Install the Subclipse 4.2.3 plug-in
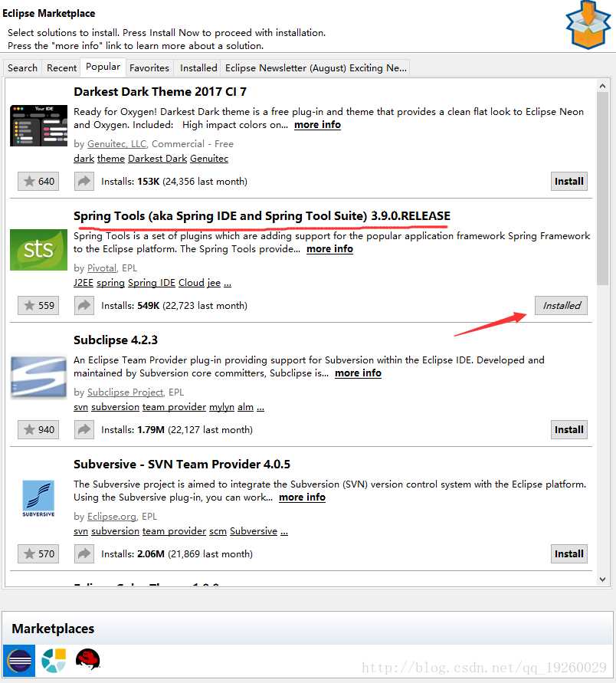Image resolution: width=616 pixels, height=683 pixels. pos(568,430)
